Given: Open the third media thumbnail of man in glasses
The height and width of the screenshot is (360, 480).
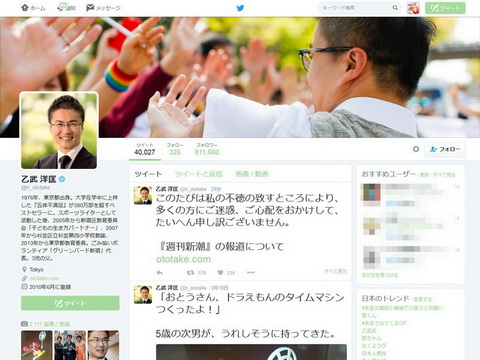Looking at the screenshot, I should pos(103,345).
